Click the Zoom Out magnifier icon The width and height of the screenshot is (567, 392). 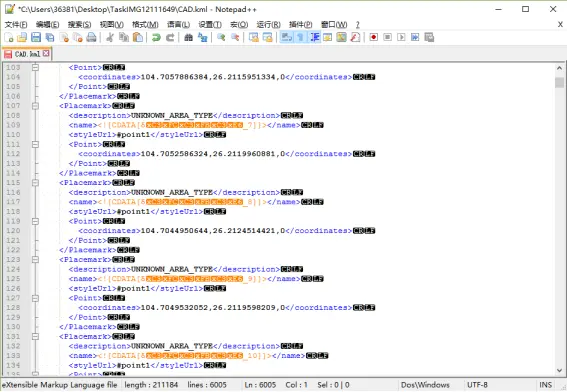click(235, 37)
